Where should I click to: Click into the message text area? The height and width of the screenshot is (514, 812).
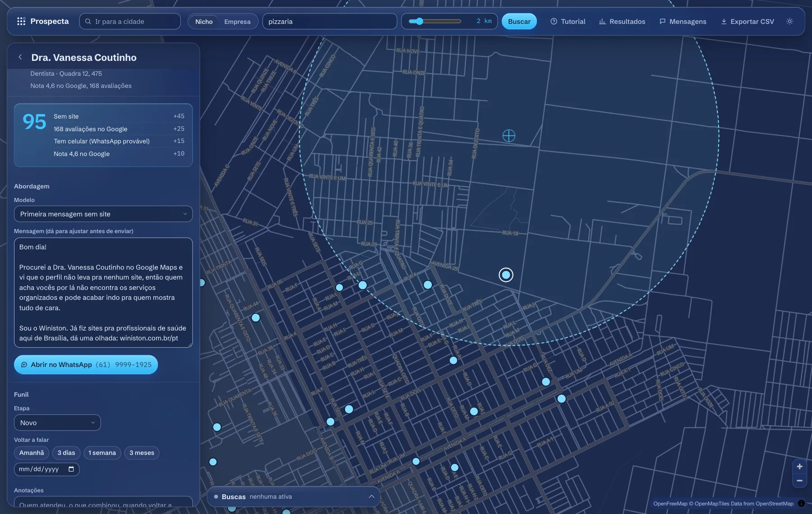(x=103, y=293)
